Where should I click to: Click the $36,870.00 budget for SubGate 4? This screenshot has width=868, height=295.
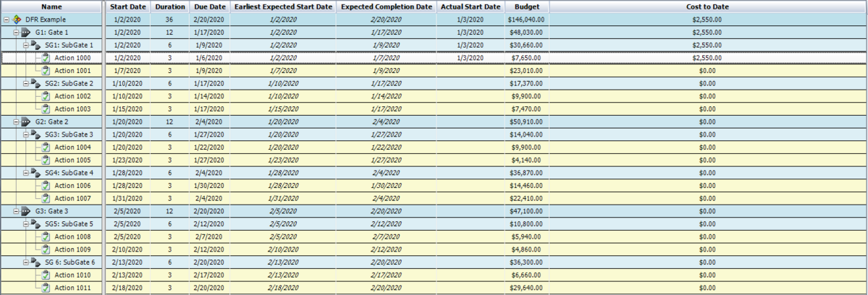[526, 172]
